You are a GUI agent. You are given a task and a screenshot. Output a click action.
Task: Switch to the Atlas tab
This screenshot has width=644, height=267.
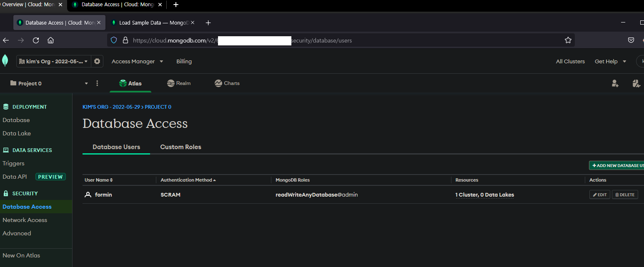coord(130,83)
